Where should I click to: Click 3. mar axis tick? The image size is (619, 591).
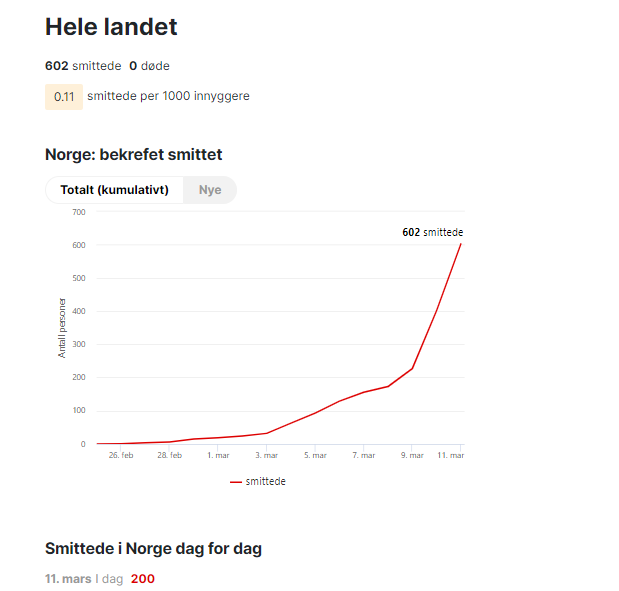pos(266,455)
